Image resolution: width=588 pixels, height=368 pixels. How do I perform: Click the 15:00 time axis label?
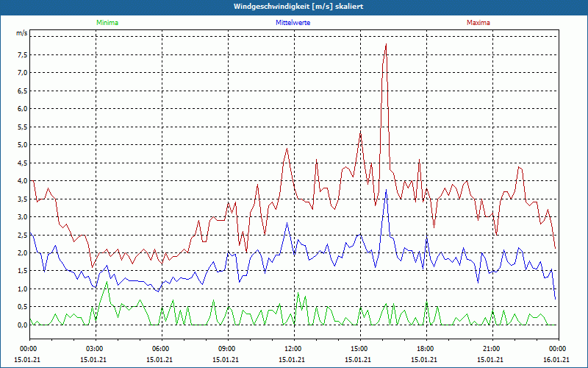[360, 348]
